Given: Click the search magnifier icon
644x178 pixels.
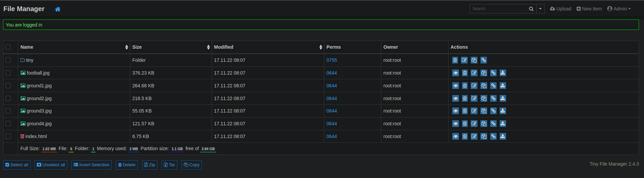Looking at the screenshot, I should pyautogui.click(x=531, y=9).
